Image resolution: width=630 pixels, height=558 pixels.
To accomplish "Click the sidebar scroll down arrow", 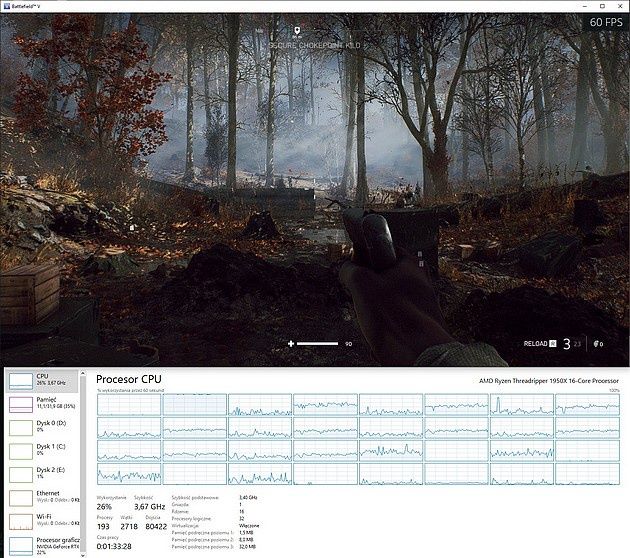I will 83,555.
